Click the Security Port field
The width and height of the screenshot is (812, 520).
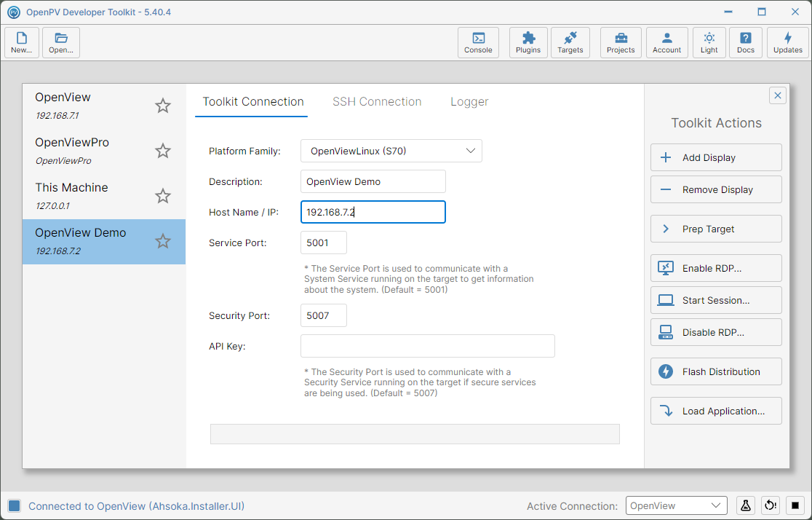coord(324,316)
